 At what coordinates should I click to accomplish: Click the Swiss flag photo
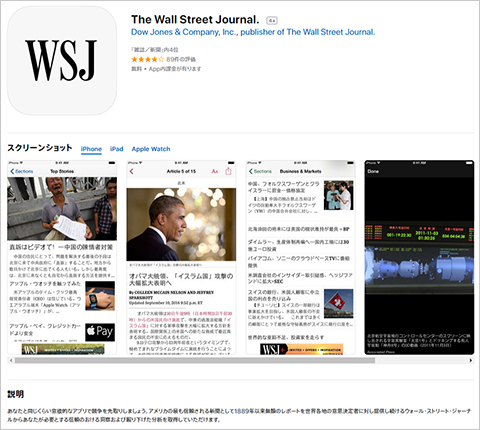click(338, 303)
